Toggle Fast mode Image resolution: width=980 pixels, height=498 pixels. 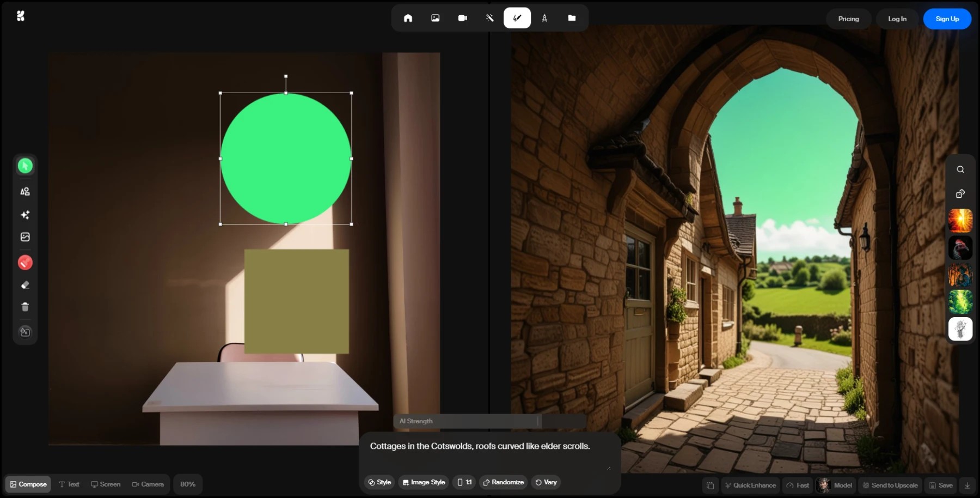(798, 485)
